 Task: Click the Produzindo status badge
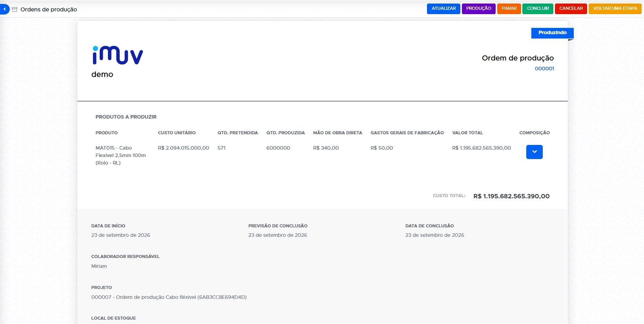click(553, 33)
